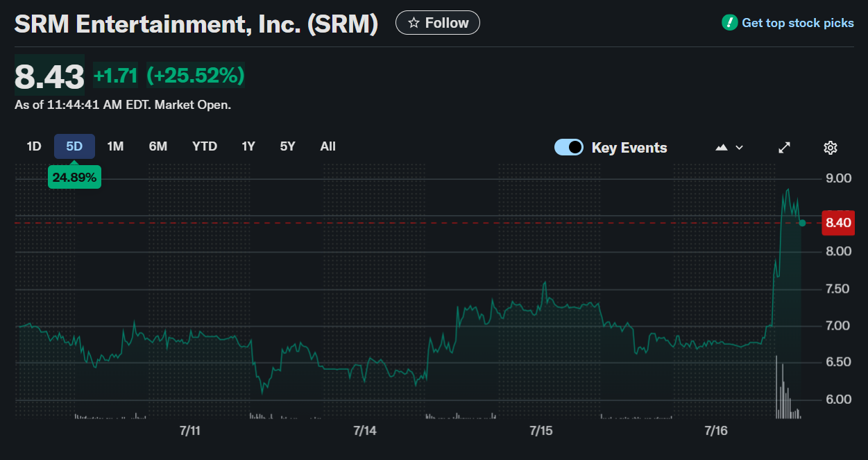Open chart settings gear icon
The height and width of the screenshot is (460, 868).
(x=831, y=147)
